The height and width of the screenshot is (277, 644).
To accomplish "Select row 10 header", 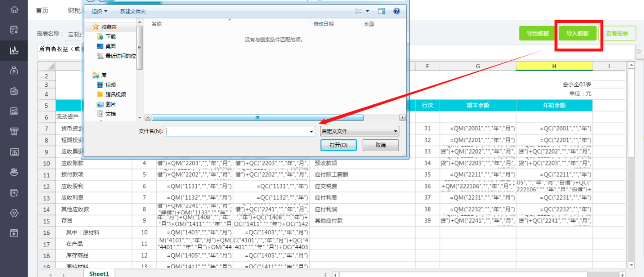I will click(x=46, y=163).
